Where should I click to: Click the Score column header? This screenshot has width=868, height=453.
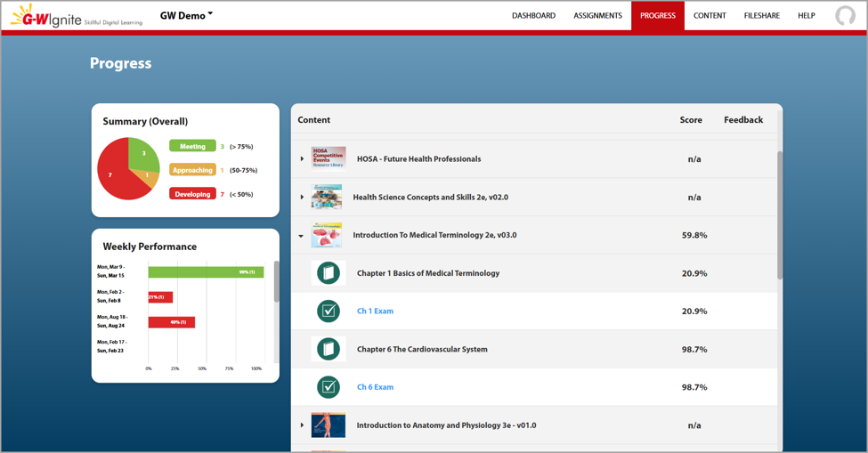pyautogui.click(x=691, y=120)
